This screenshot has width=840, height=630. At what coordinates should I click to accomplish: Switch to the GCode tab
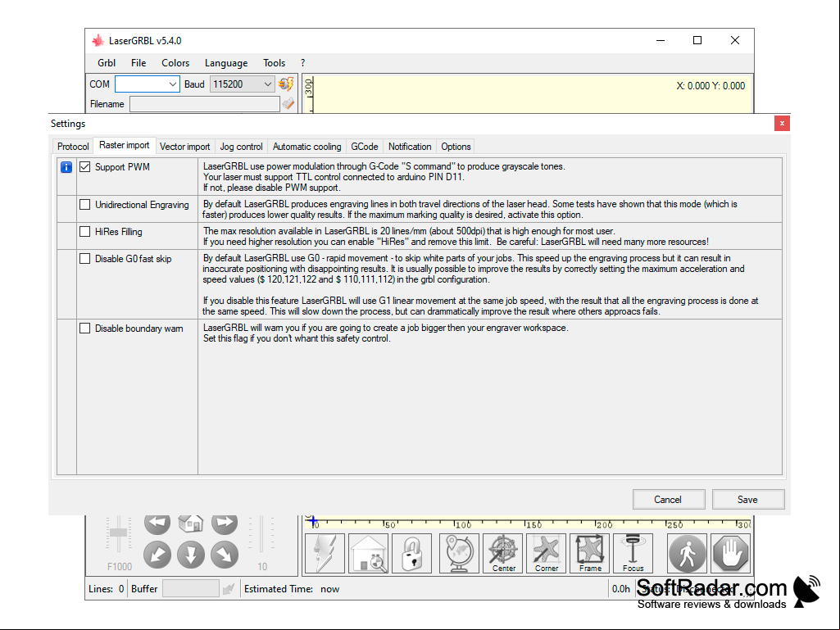pos(365,147)
